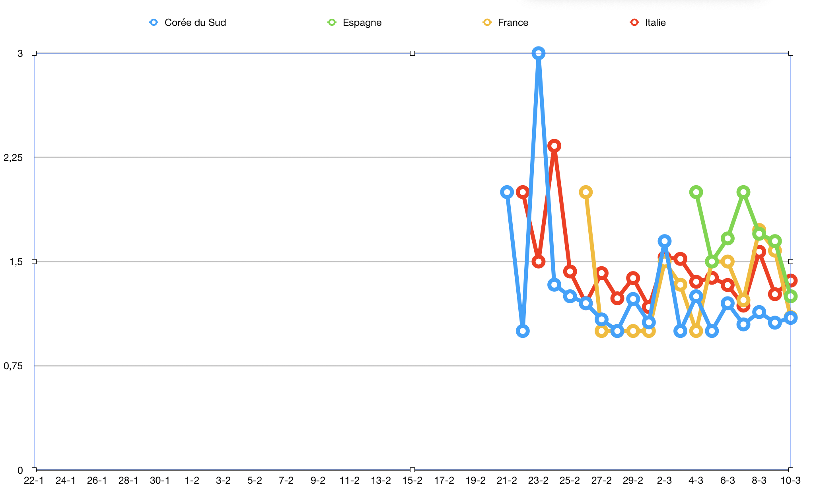Click the red Italie legend marker
This screenshot has height=504, width=817.
pos(634,23)
